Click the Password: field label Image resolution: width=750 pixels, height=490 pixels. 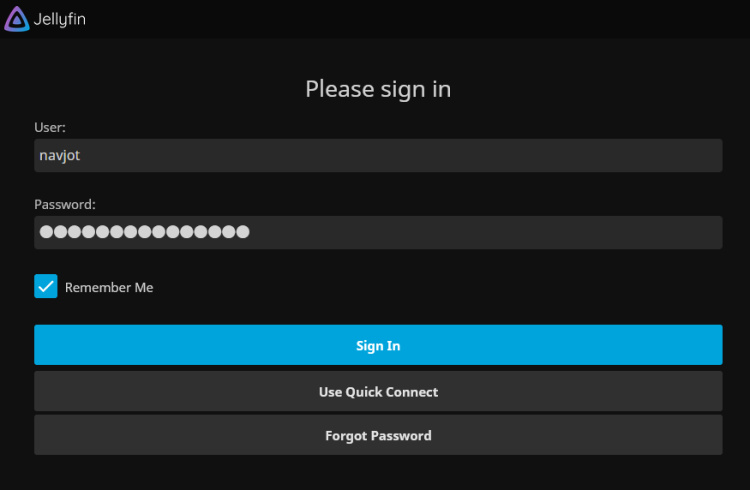(65, 204)
